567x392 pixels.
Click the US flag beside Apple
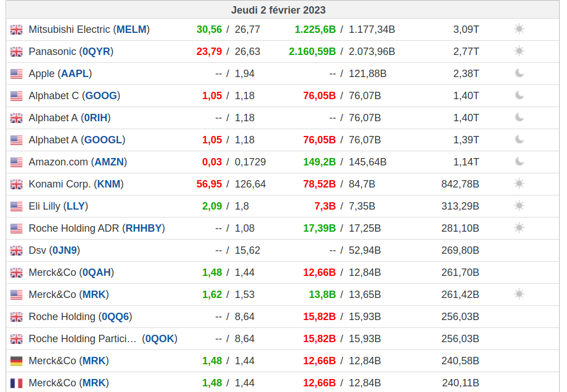(x=16, y=74)
